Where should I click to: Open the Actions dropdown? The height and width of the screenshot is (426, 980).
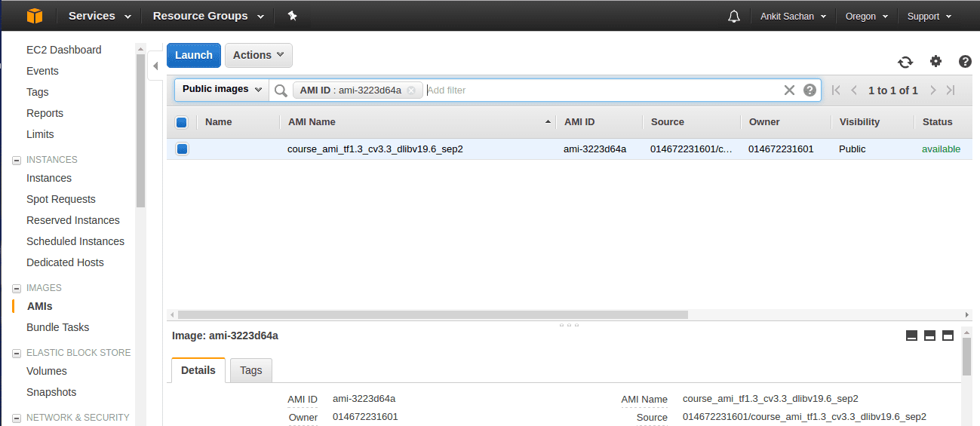click(x=259, y=55)
